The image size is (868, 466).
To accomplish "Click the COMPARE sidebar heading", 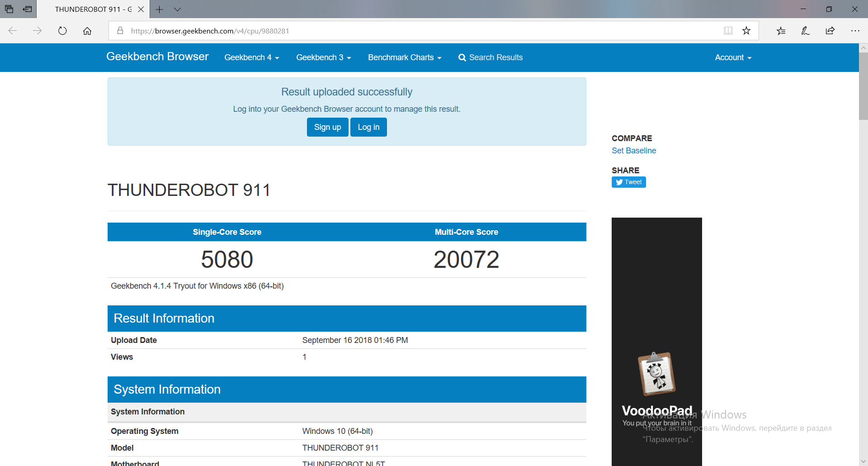I will pyautogui.click(x=632, y=138).
